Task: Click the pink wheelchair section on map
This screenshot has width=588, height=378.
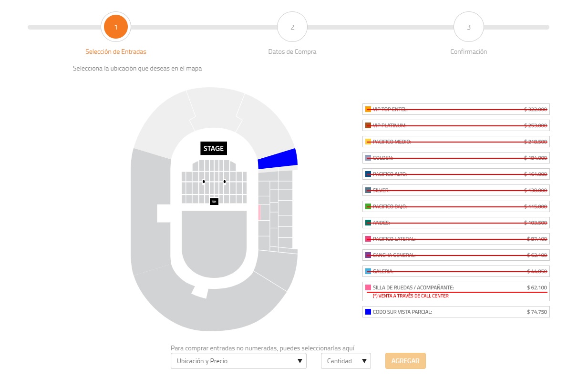Action: click(259, 212)
